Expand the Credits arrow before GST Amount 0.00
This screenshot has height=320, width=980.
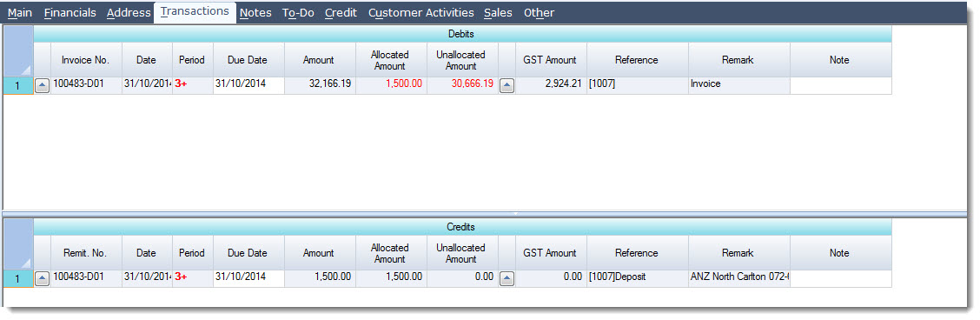(x=507, y=279)
